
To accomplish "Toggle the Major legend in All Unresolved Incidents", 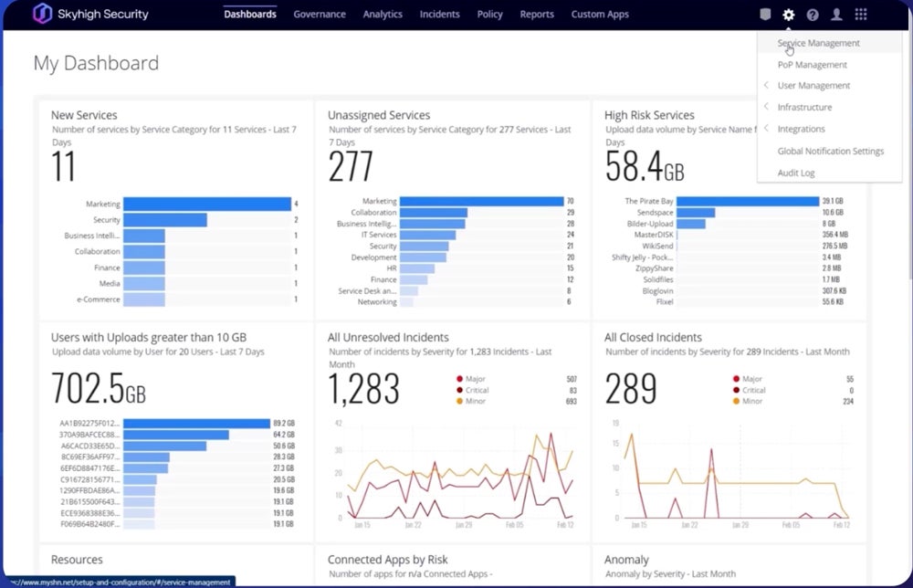I will pyautogui.click(x=475, y=378).
